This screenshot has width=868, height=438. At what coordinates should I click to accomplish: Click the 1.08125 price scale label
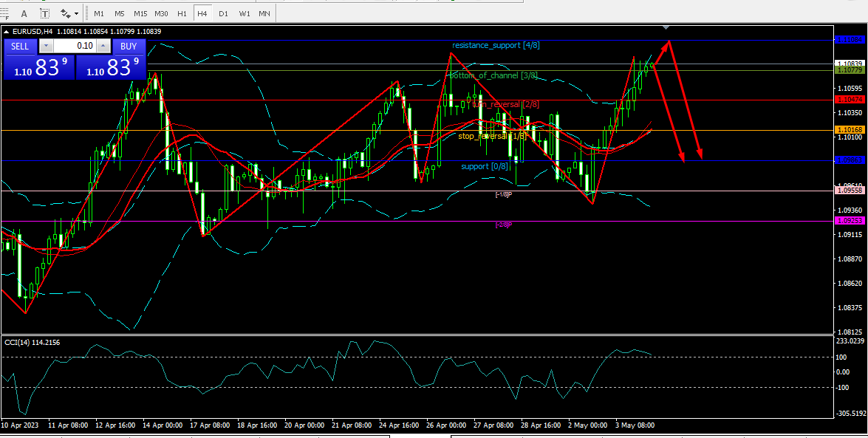(850, 332)
